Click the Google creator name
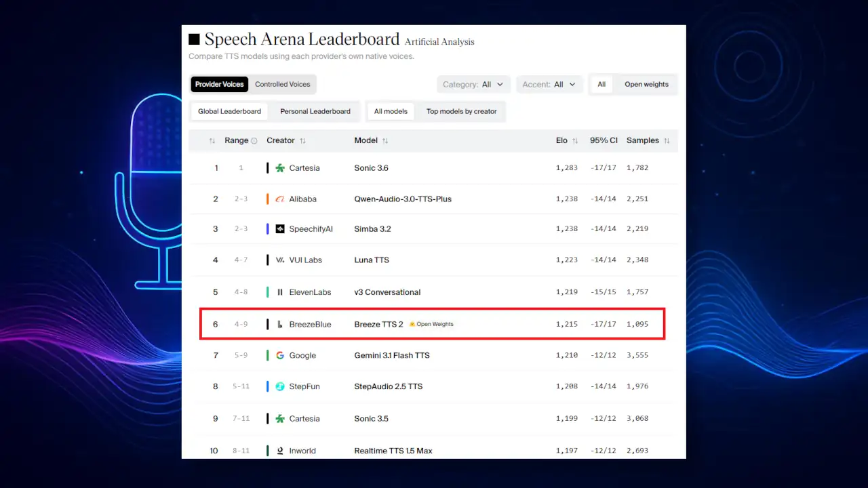The width and height of the screenshot is (868, 488). point(302,356)
